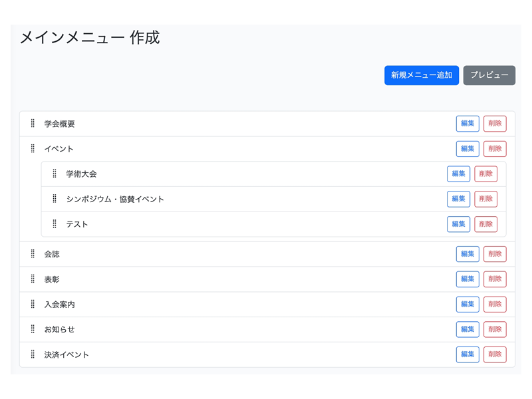Click the drag handle beside 学会概要
The width and height of the screenshot is (532, 399).
[x=33, y=124]
